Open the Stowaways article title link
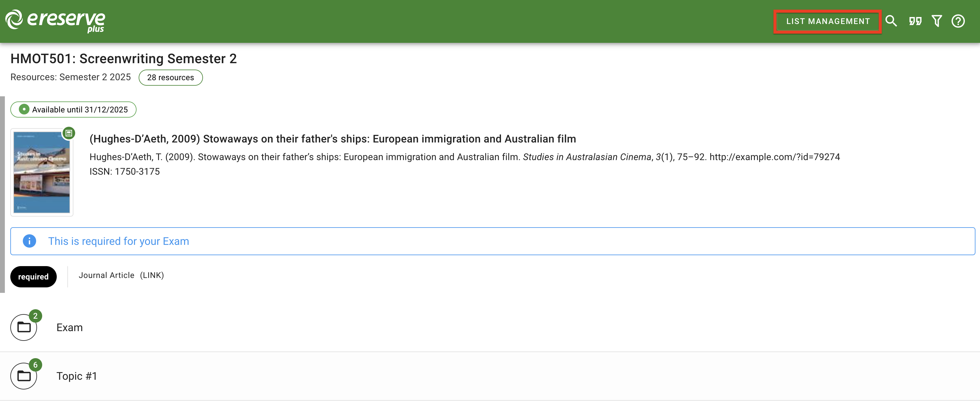 pyautogui.click(x=333, y=139)
